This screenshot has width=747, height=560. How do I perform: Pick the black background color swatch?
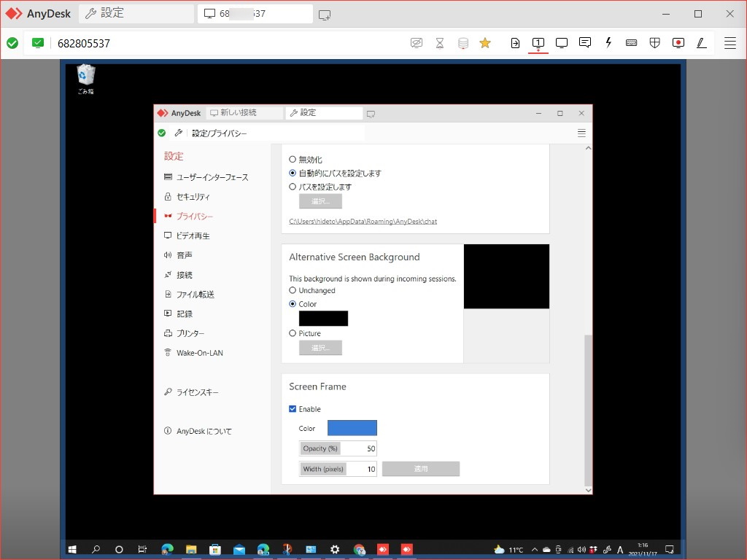(x=323, y=319)
